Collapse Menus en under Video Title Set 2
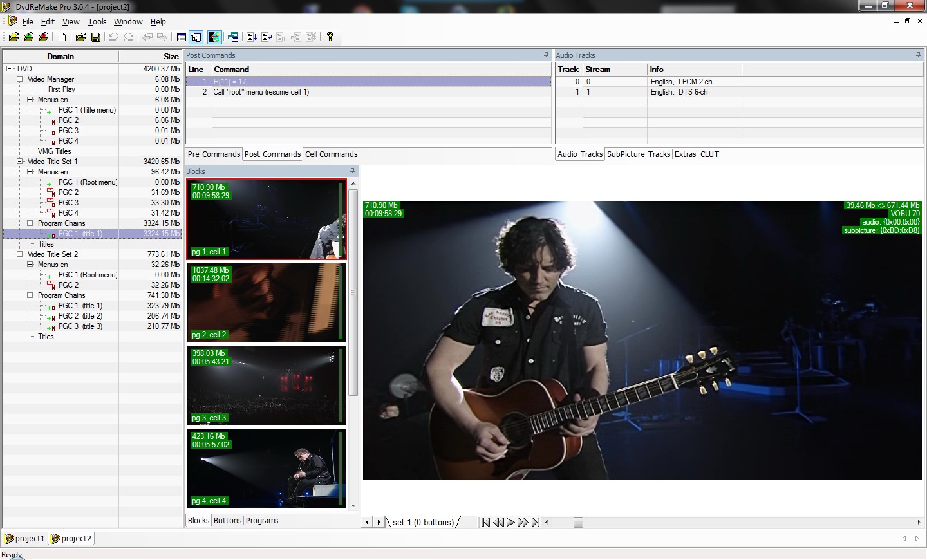Image resolution: width=927 pixels, height=560 pixels. [30, 265]
